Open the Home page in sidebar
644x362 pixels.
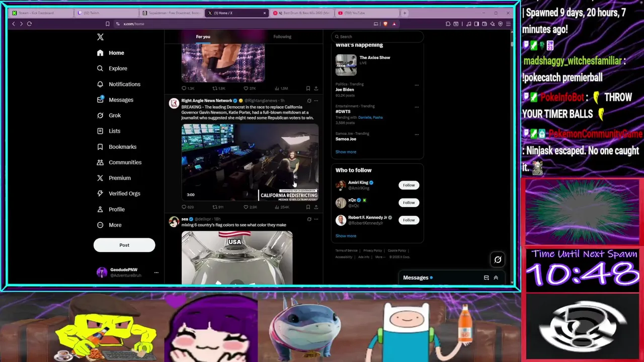(x=111, y=53)
